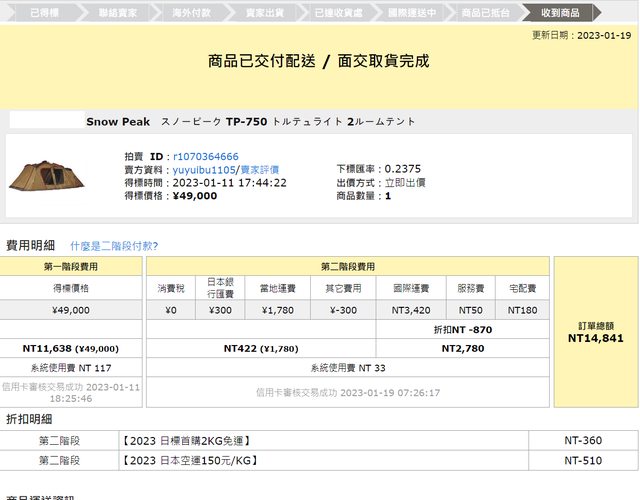Click the 第二階段費用 column header
640x500 pixels.
pos(348,267)
